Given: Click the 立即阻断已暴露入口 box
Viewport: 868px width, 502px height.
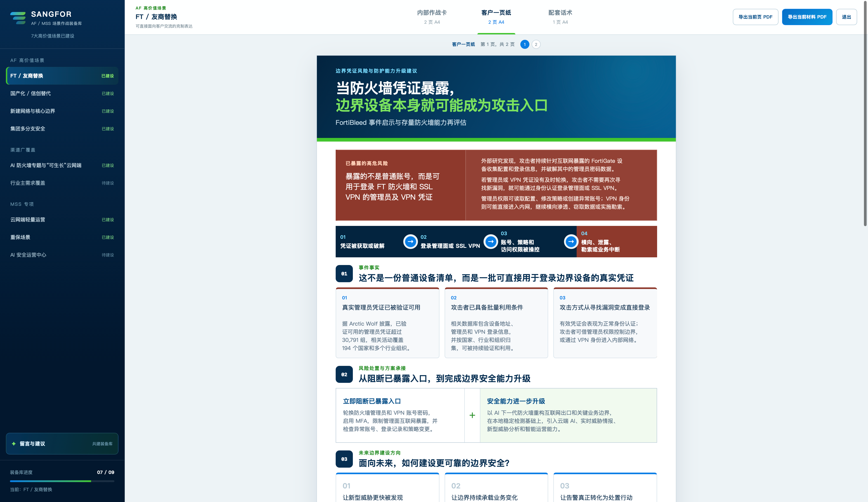Looking at the screenshot, I should tap(400, 415).
